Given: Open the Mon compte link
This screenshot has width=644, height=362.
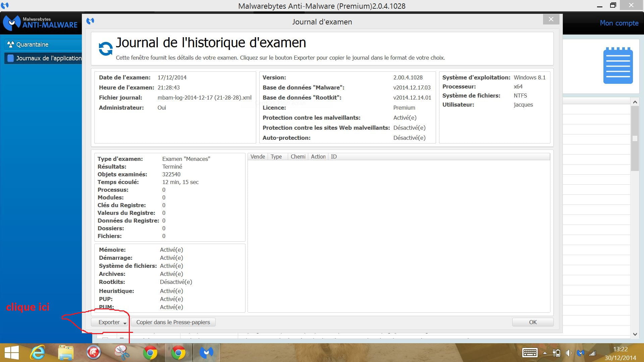Looking at the screenshot, I should 619,23.
